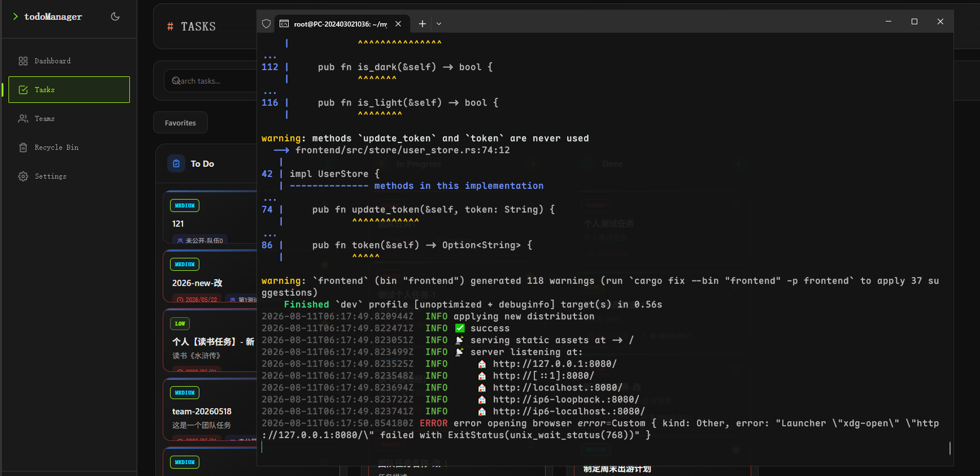Click the To Do column clipboard icon
Image resolution: width=980 pixels, height=476 pixels.
pos(176,163)
